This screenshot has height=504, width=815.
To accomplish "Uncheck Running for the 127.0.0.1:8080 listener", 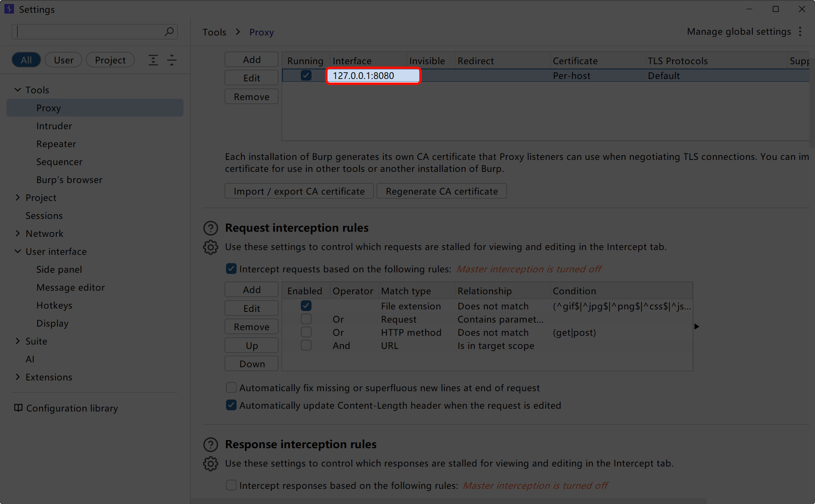I will pos(306,75).
